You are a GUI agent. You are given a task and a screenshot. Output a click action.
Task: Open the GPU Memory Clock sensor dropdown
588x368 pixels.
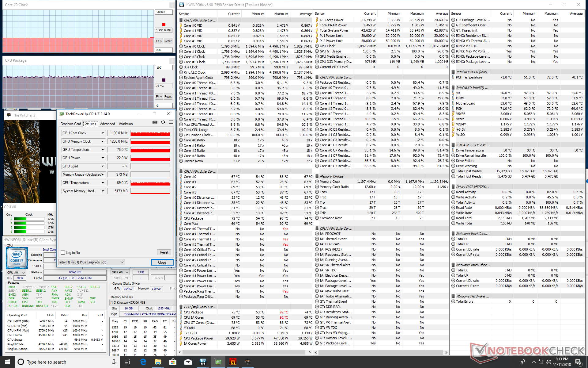pos(103,141)
